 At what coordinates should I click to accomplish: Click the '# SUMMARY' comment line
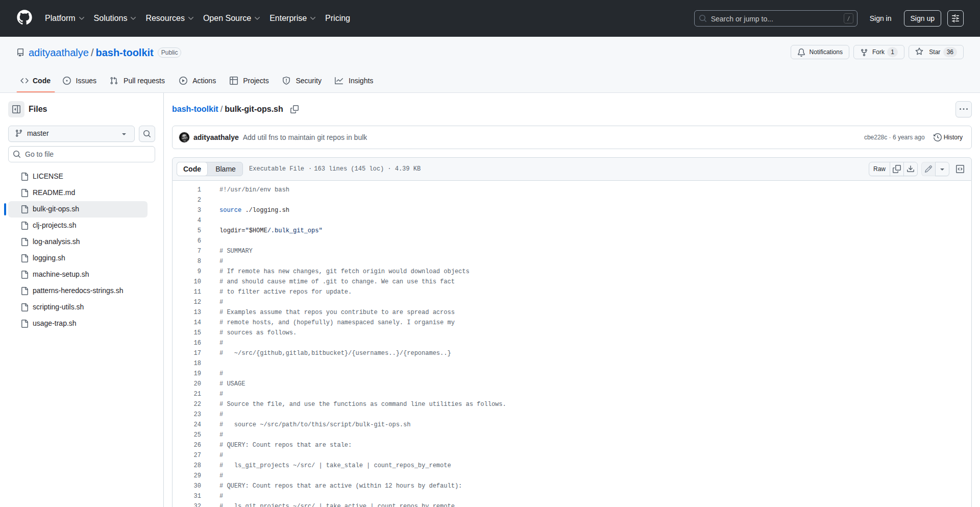pos(236,251)
